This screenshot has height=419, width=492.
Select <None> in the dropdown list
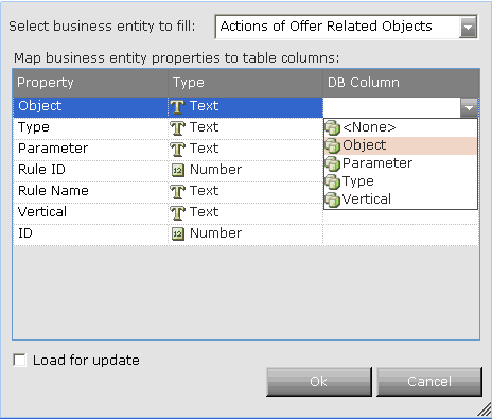(x=400, y=128)
